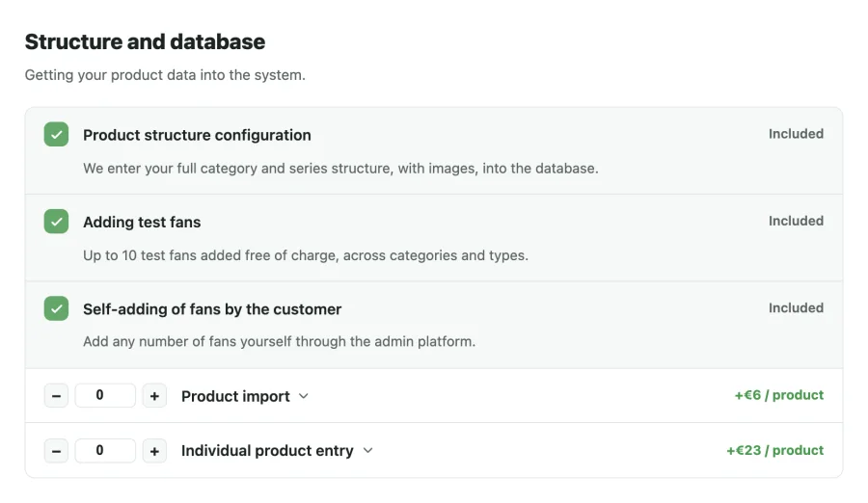Decrease Individual product entry quantity
The height and width of the screenshot is (503, 868).
point(56,450)
